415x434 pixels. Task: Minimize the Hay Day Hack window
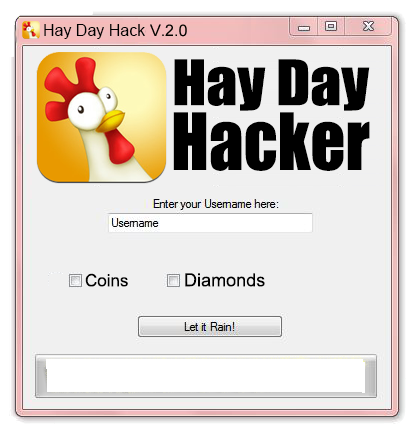(x=304, y=27)
